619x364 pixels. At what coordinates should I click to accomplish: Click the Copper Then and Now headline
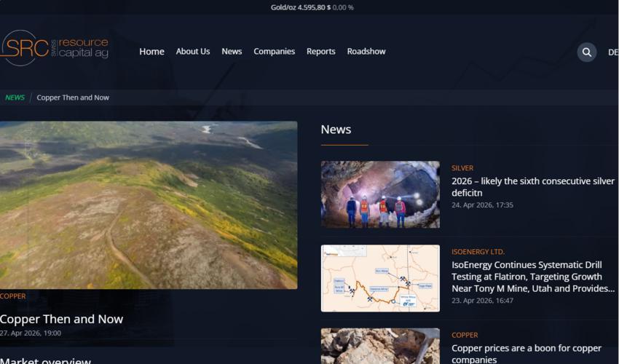click(62, 319)
